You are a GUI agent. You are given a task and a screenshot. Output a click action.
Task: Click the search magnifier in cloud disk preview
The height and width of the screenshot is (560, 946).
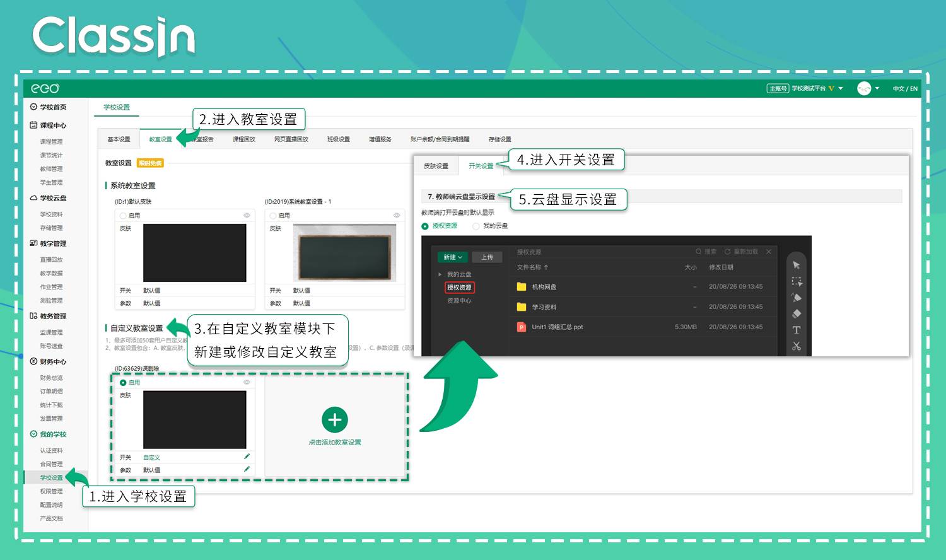click(699, 252)
